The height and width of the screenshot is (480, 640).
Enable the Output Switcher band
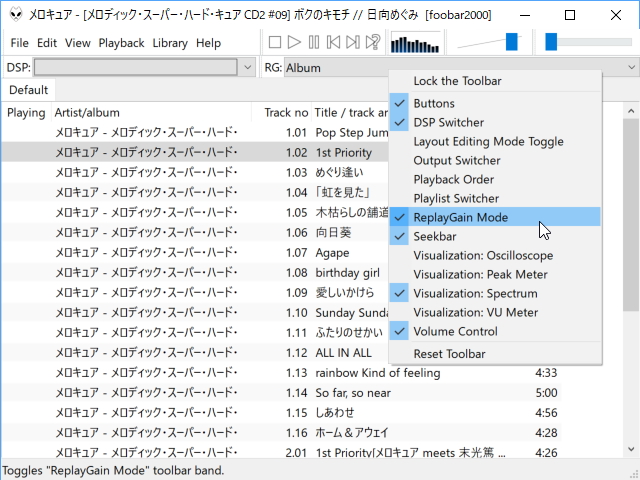(495, 160)
